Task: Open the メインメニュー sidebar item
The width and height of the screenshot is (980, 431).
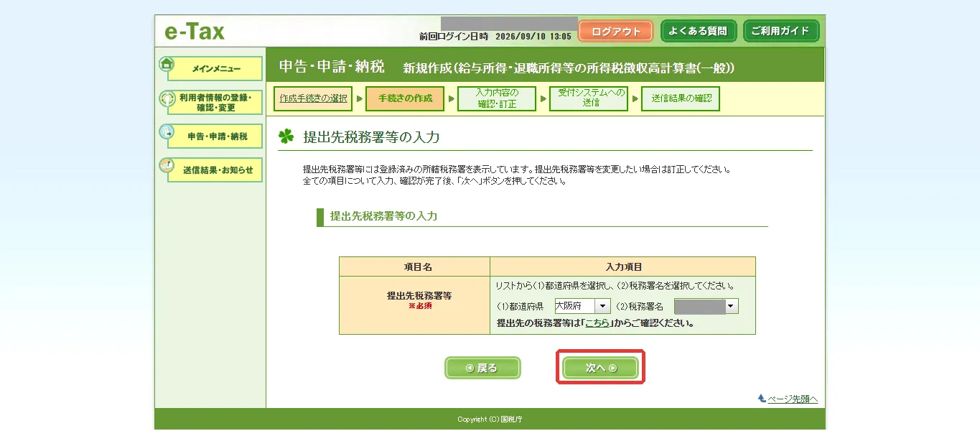Action: click(x=215, y=69)
